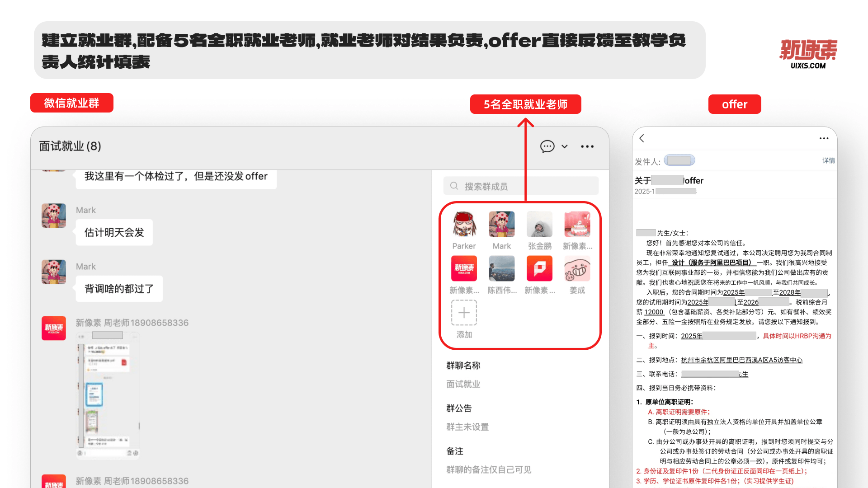Screen dimensions: 868x488
Task: Click Mark's avatar beside 估计明天会发 message
Action: [x=54, y=216]
